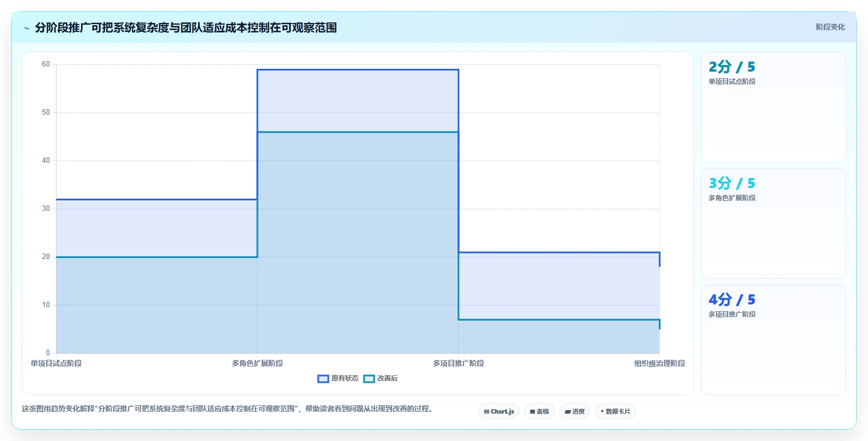Click the 多项目推广阶段 x-axis label

coord(459,363)
